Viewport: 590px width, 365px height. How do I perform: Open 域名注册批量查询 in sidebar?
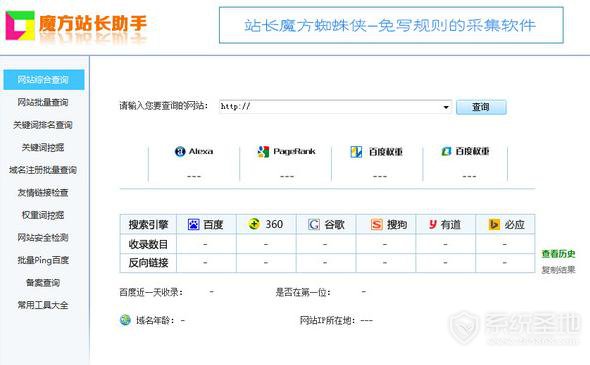[x=43, y=170]
